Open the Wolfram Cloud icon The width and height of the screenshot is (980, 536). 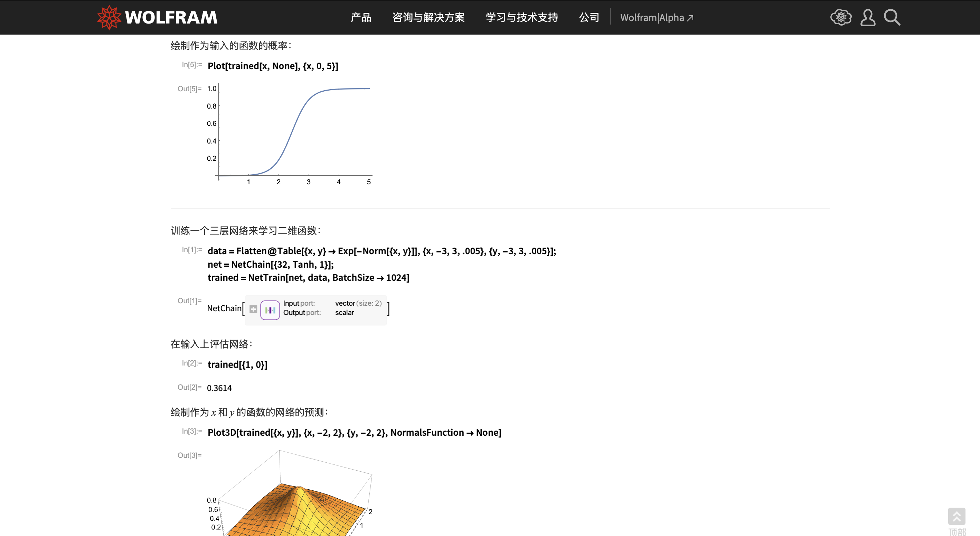click(841, 17)
